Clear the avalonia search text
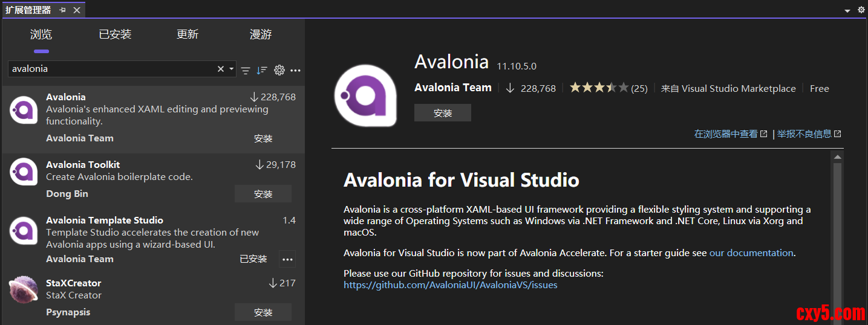This screenshot has width=868, height=325. 221,69
